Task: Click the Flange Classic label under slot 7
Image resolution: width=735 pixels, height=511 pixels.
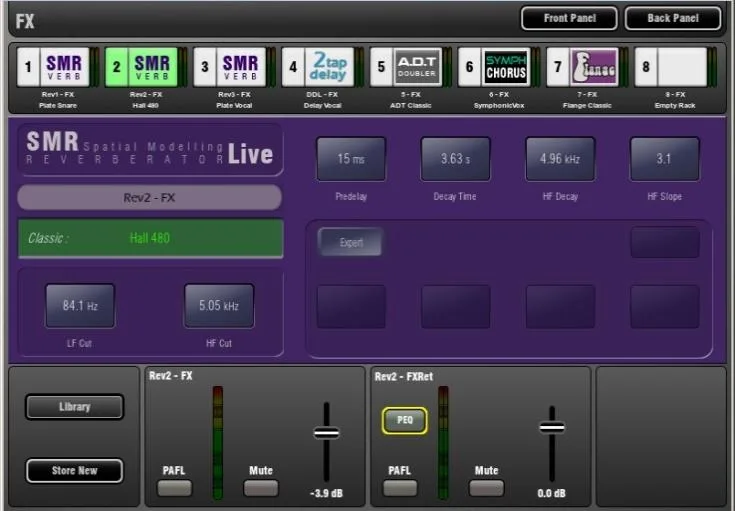Action: point(587,105)
